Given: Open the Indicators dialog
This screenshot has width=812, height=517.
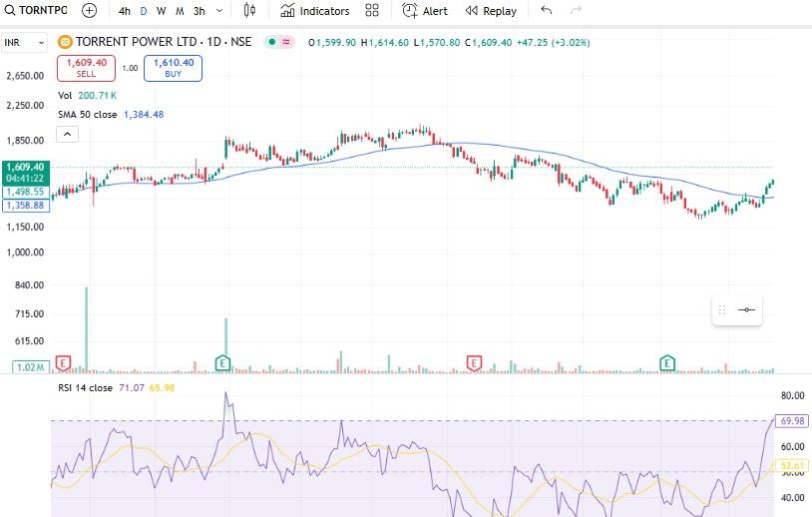Looking at the screenshot, I should [315, 11].
